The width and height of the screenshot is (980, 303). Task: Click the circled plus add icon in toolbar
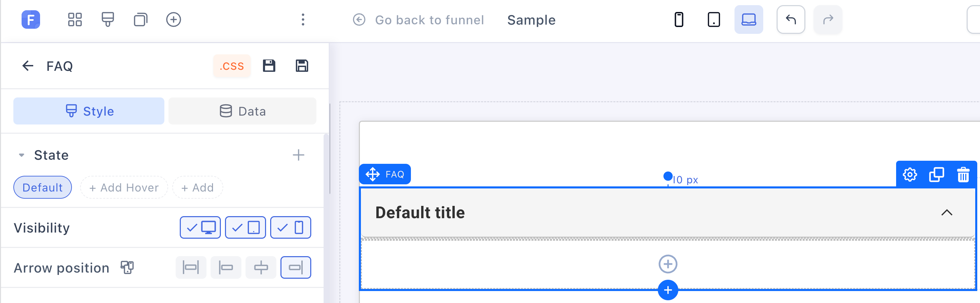click(x=174, y=20)
